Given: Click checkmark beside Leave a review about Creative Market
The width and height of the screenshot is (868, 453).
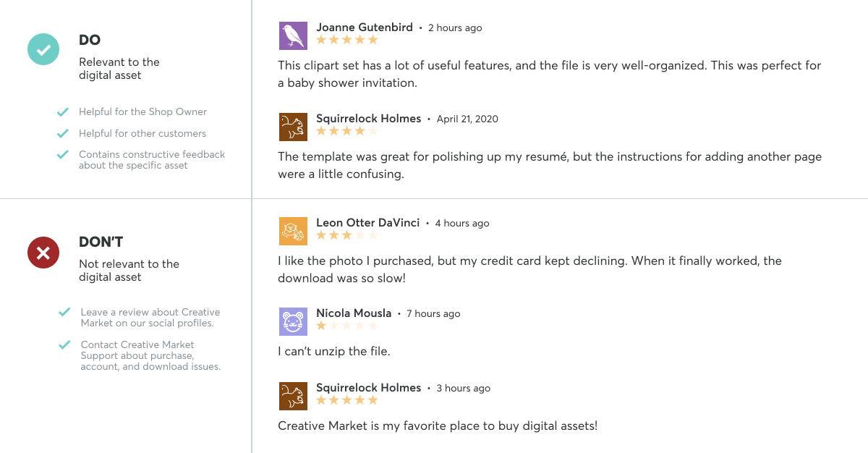Looking at the screenshot, I should coord(64,313).
